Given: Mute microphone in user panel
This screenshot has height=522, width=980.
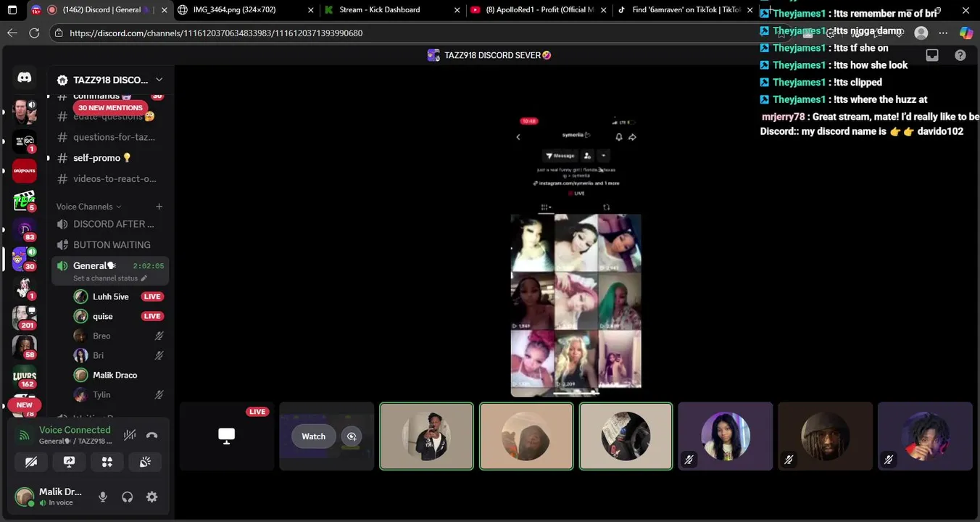Looking at the screenshot, I should pos(103,497).
